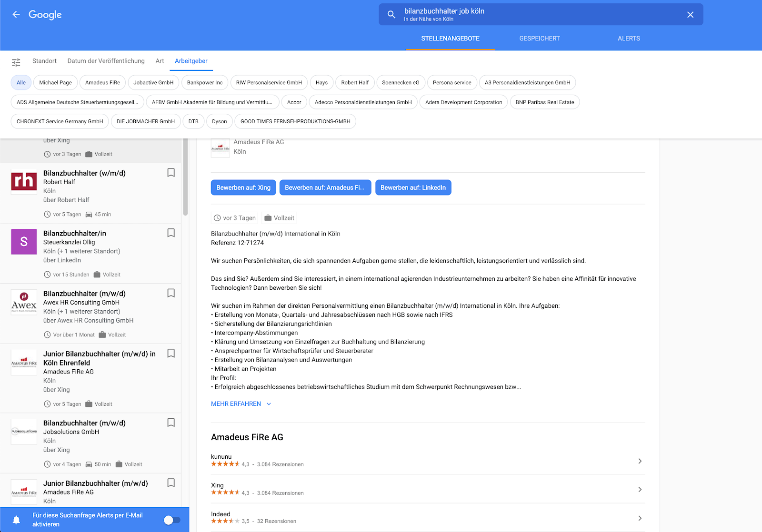Filter by DTB chip
Image resolution: width=762 pixels, height=532 pixels.
pos(193,121)
